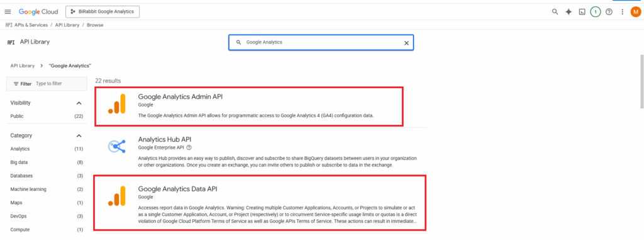Select the Public visibility filter
644x240 pixels.
17,116
